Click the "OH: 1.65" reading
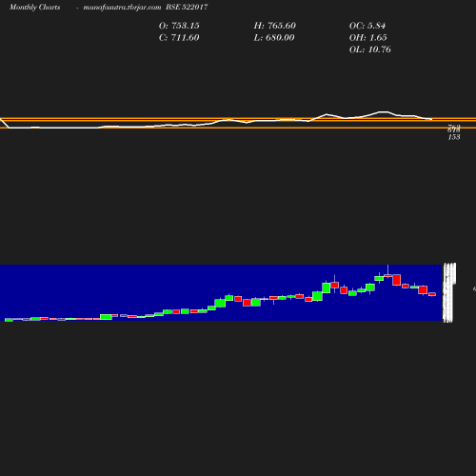 click(x=367, y=38)
